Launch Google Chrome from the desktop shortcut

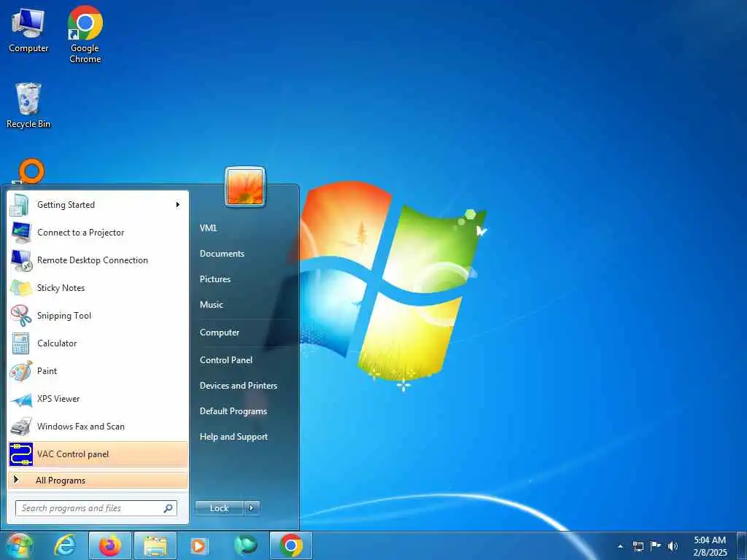85,34
